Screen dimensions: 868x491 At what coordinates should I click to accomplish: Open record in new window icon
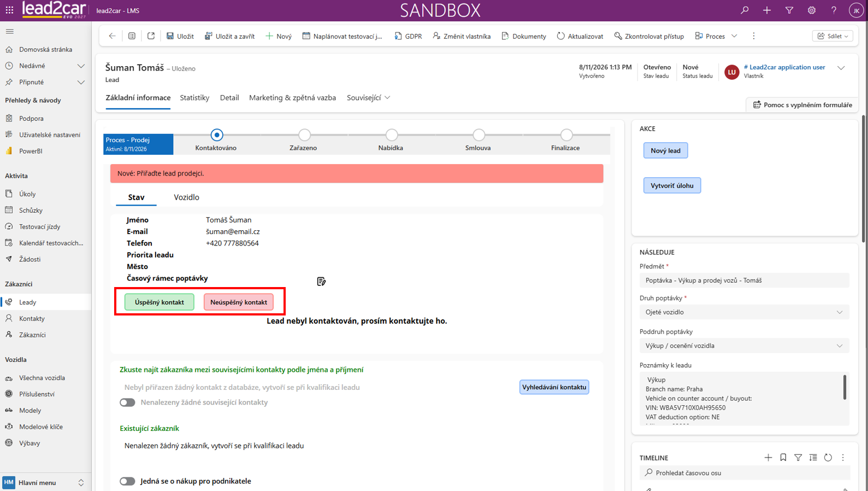[x=151, y=36]
